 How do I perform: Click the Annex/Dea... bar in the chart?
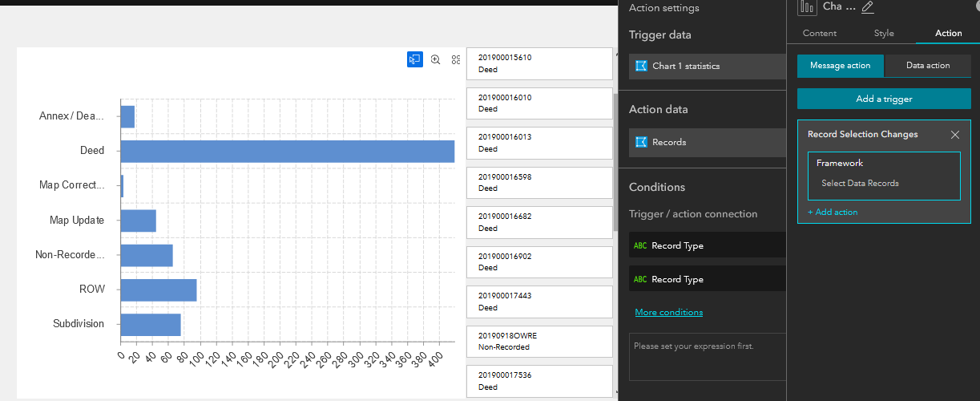(x=127, y=116)
